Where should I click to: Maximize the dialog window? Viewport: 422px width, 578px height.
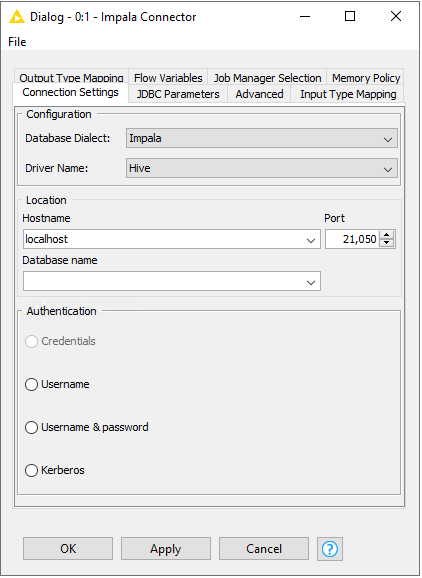click(350, 17)
